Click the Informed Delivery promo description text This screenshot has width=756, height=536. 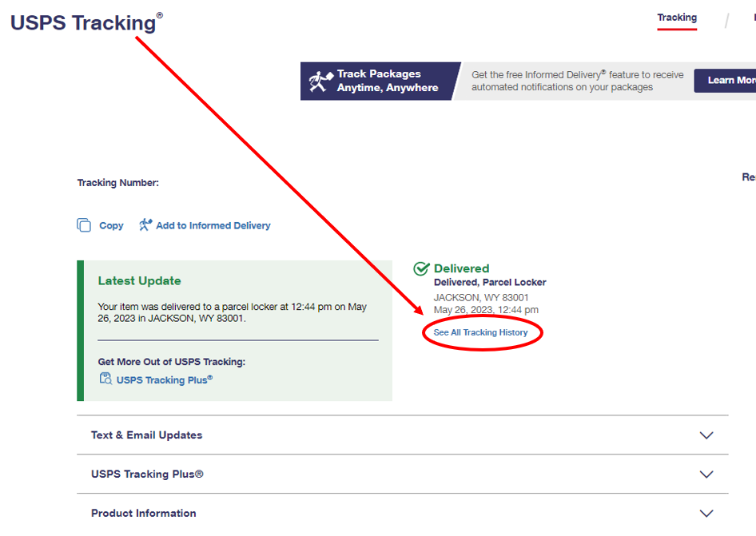click(x=578, y=81)
